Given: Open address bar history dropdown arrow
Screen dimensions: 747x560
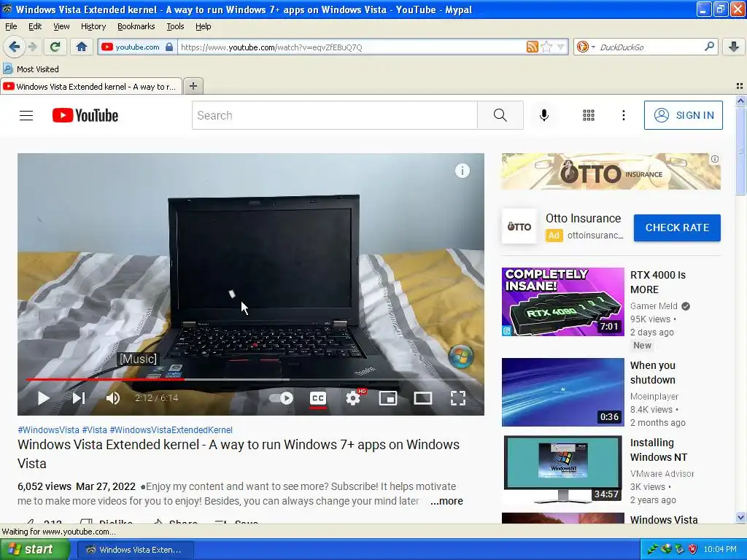Looking at the screenshot, I should tap(560, 47).
